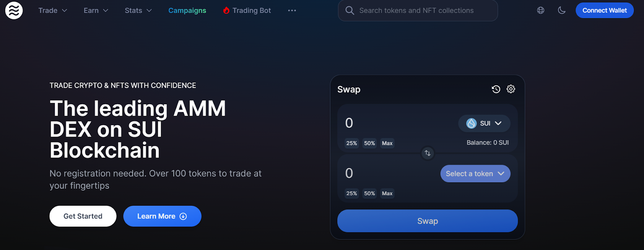Click the Connect Wallet button
Viewport: 644px width, 250px height.
click(x=605, y=10)
